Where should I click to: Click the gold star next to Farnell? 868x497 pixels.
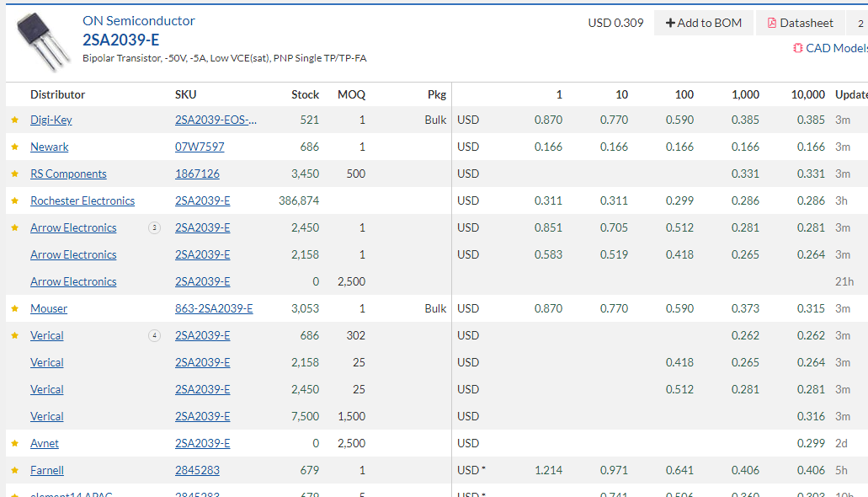pyautogui.click(x=15, y=470)
